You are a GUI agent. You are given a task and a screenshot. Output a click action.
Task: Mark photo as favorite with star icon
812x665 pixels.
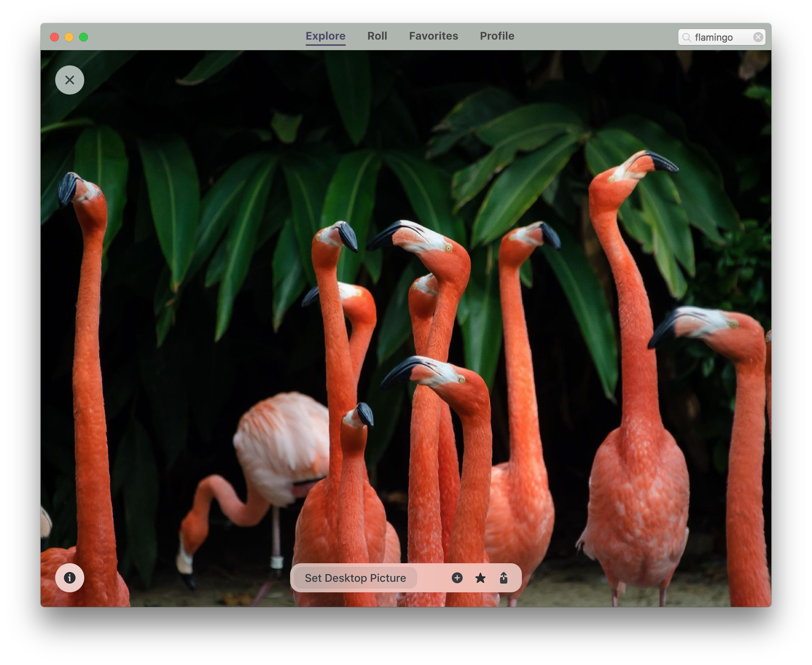coord(480,578)
